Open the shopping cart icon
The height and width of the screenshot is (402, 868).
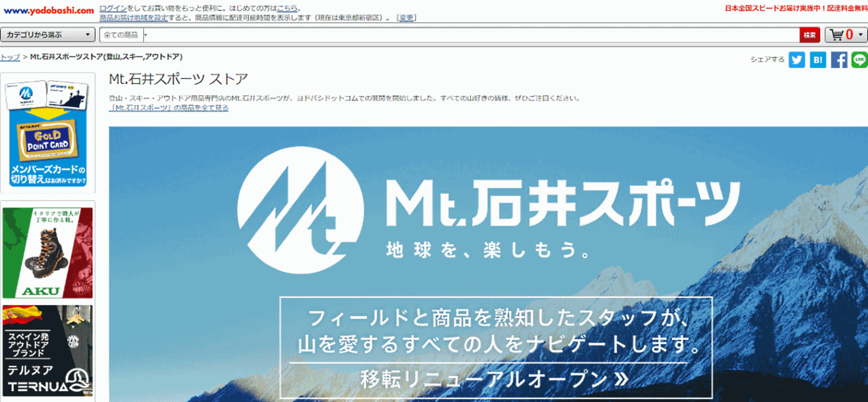click(x=837, y=35)
